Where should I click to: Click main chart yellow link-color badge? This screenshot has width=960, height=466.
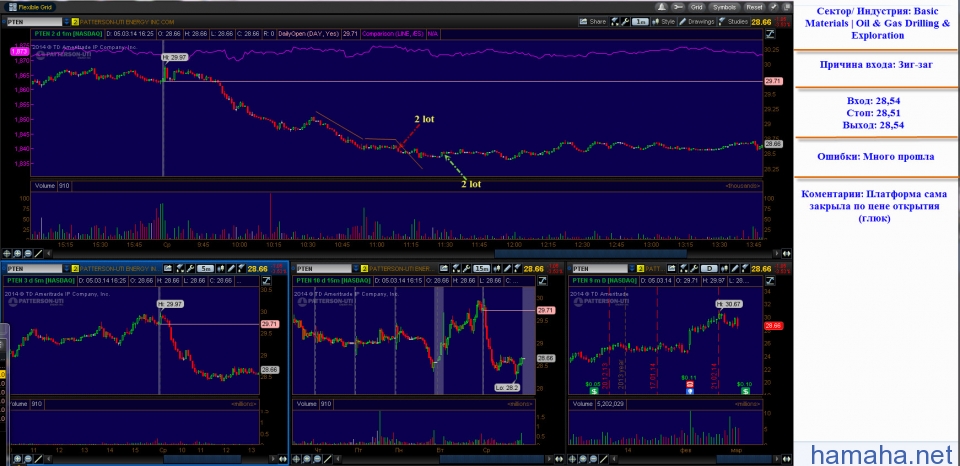tap(75, 21)
